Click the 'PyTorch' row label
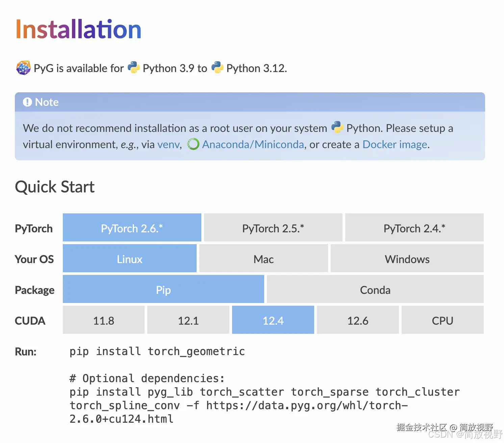 pos(34,228)
